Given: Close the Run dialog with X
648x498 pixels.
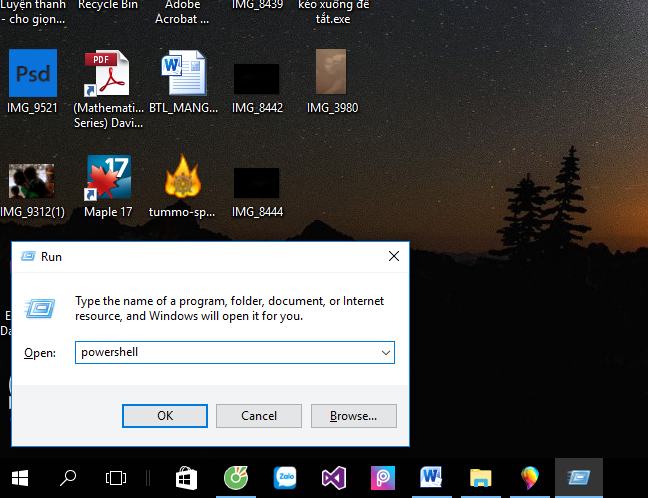Looking at the screenshot, I should point(394,256).
